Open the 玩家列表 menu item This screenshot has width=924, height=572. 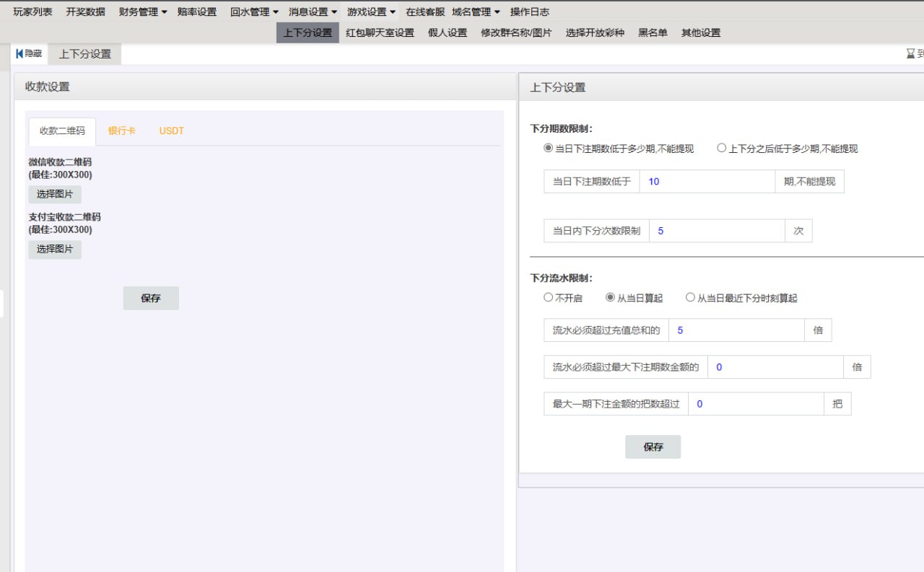coord(31,11)
